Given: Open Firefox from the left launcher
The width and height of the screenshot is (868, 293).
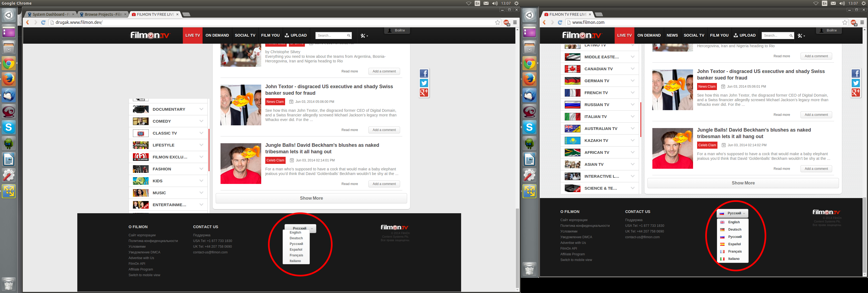Looking at the screenshot, I should 9,79.
